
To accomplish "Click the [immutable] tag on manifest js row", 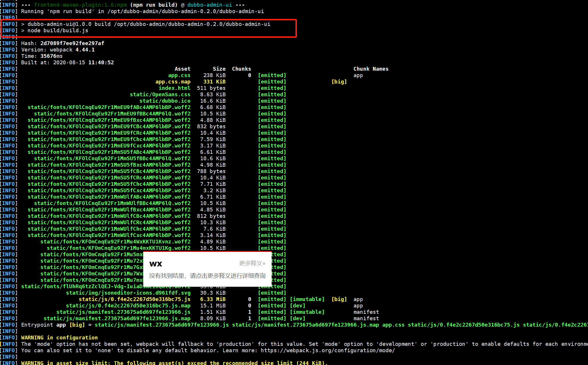I will click(307, 312).
